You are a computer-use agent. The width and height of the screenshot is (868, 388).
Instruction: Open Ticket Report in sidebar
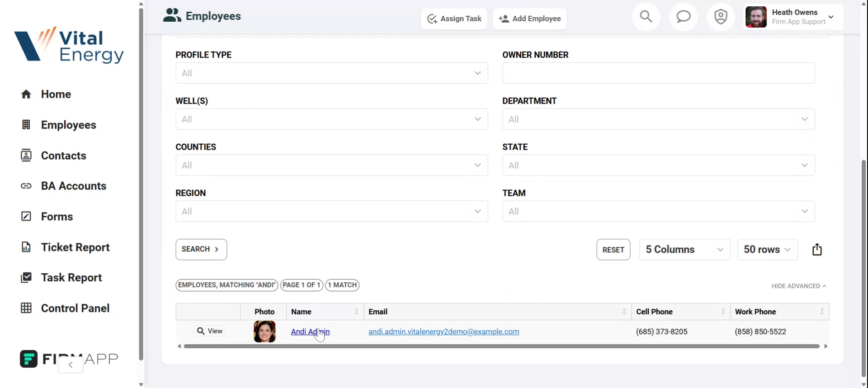click(x=75, y=247)
